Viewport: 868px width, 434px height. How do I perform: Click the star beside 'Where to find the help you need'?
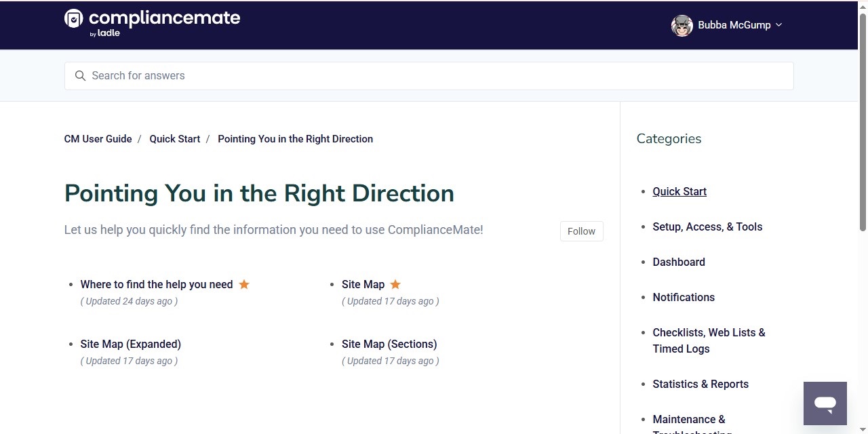point(244,284)
